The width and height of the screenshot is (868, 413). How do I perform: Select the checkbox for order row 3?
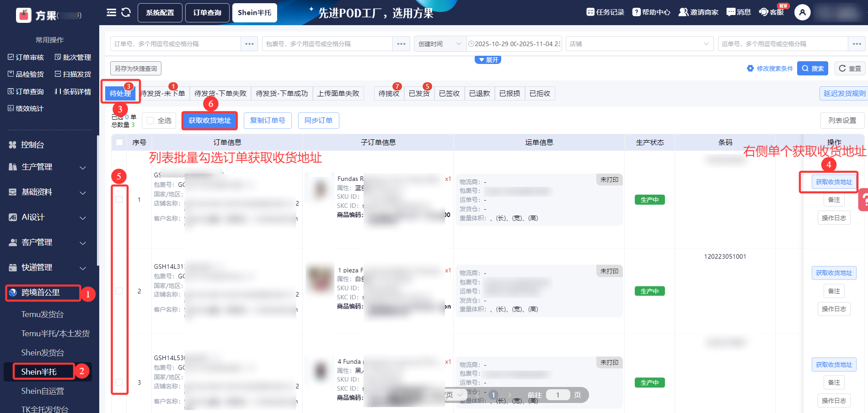coord(119,382)
